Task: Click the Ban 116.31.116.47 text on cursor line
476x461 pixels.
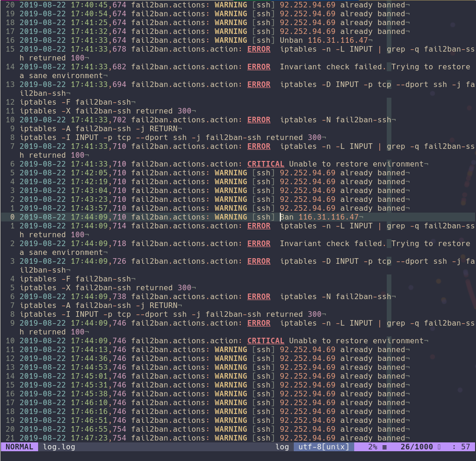Action: 320,217
